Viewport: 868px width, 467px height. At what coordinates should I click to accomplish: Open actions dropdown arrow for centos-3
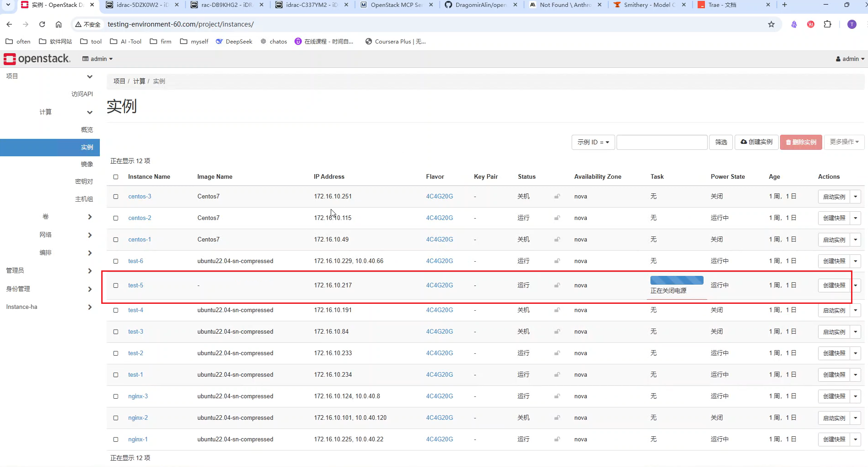point(856,197)
